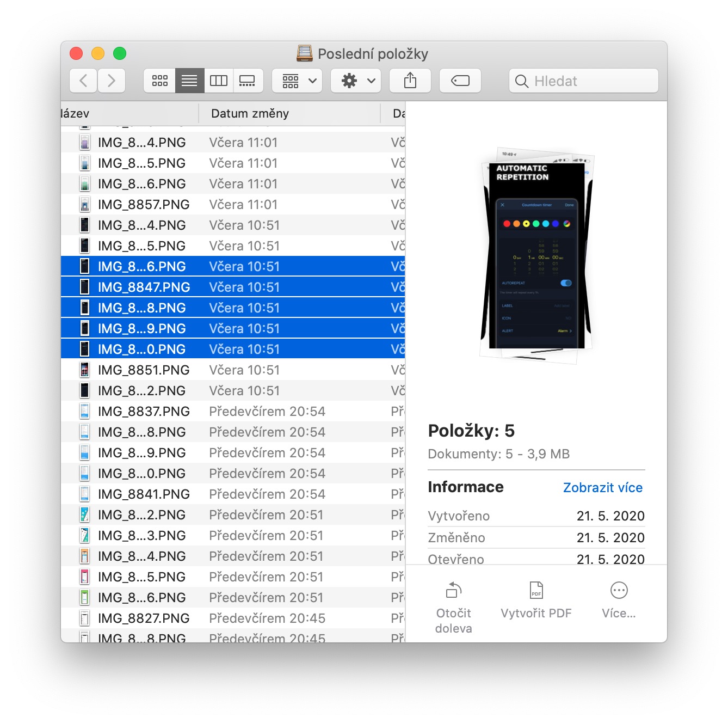
Task: Click the Položky: 5 heading
Action: pos(471,431)
